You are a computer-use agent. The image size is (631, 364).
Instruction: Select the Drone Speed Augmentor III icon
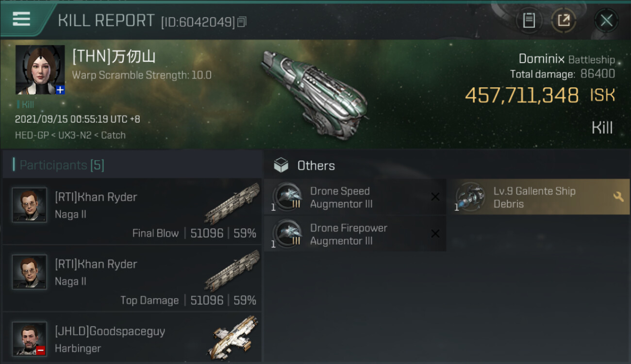tap(287, 197)
